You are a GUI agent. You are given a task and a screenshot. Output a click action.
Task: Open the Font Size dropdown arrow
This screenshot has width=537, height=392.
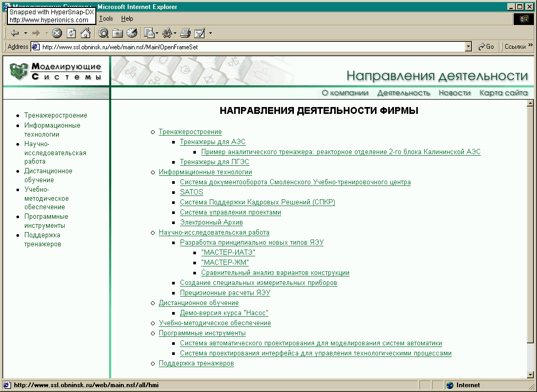coord(175,33)
